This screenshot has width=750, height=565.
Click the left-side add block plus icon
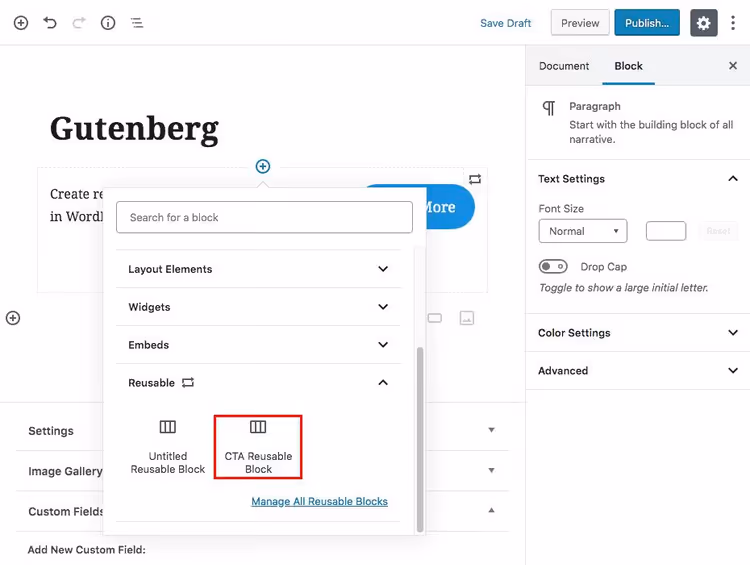click(13, 318)
